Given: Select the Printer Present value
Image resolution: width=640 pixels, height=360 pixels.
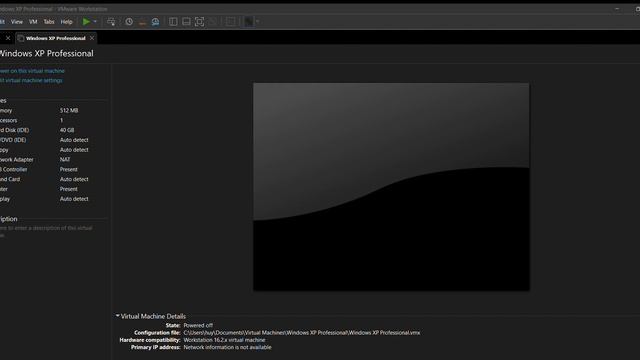Looking at the screenshot, I should click(69, 189).
